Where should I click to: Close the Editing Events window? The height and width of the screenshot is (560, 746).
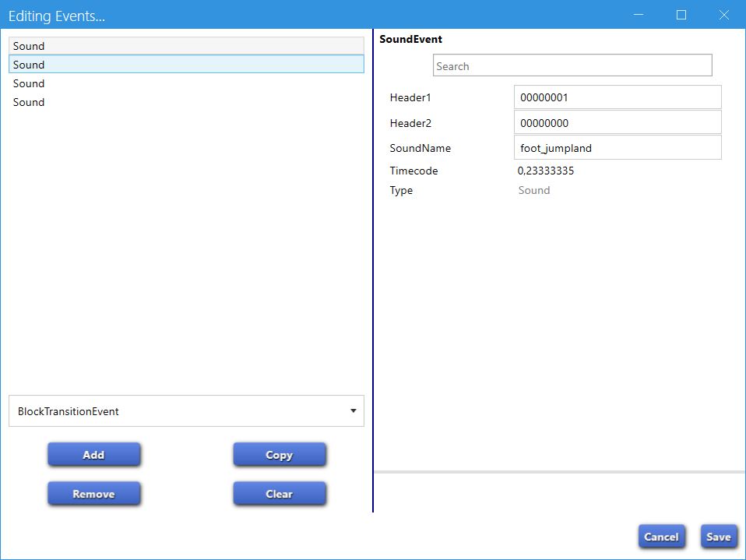[724, 15]
